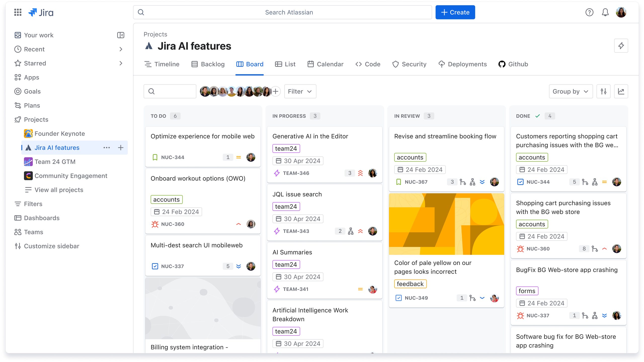The image size is (644, 362).
Task: Open Founder Keynote project
Action: coord(55,133)
